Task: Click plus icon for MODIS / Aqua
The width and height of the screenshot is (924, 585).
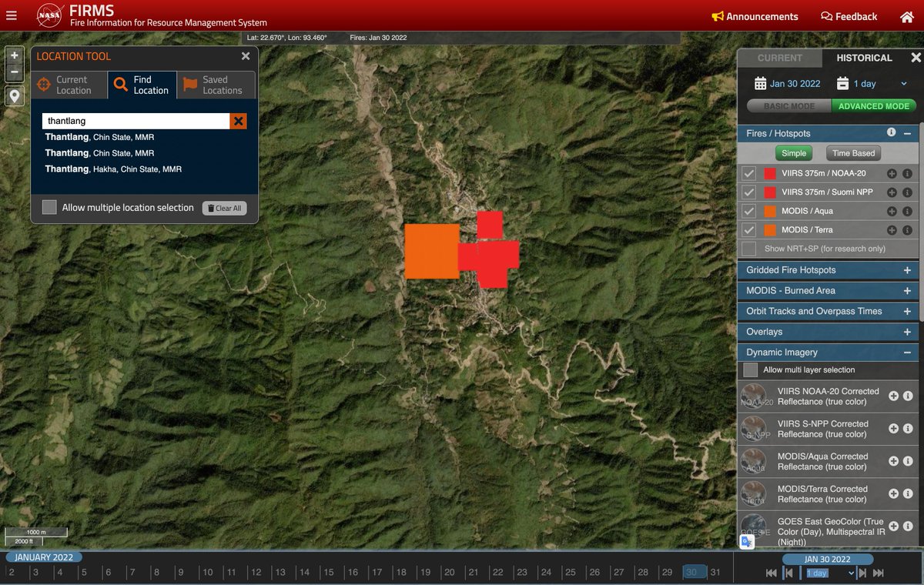Action: [x=892, y=211]
